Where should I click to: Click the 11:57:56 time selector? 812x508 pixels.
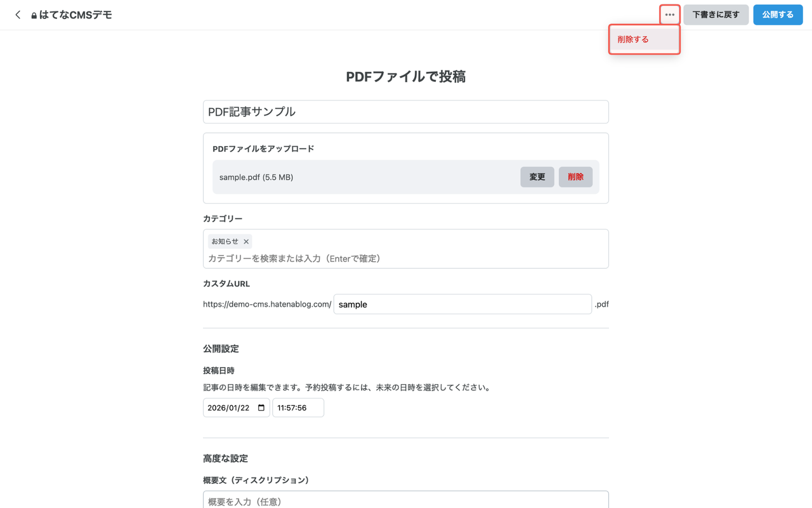click(x=298, y=407)
